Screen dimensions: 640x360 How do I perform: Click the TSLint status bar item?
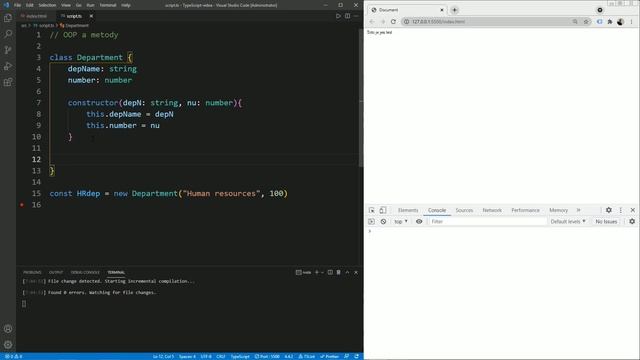307,356
